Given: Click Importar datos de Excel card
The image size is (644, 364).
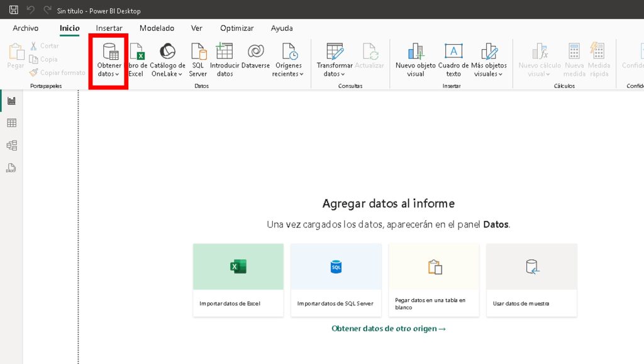Looking at the screenshot, I should coord(238,280).
